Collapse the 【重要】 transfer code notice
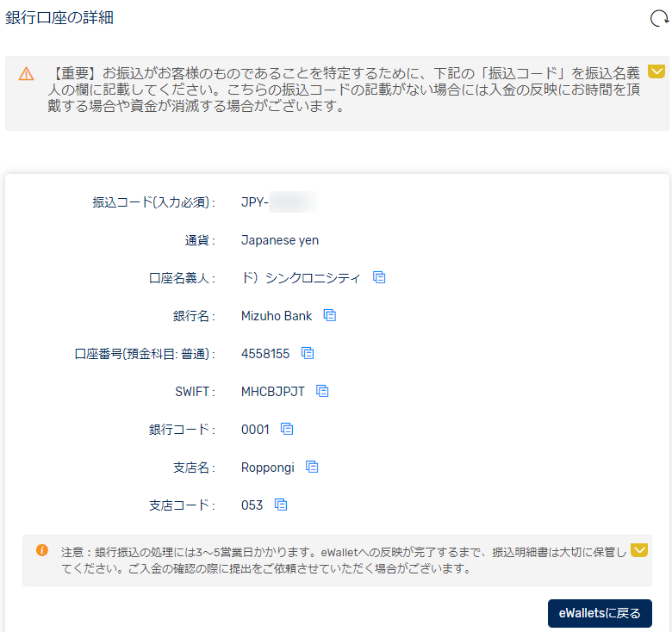 [656, 71]
